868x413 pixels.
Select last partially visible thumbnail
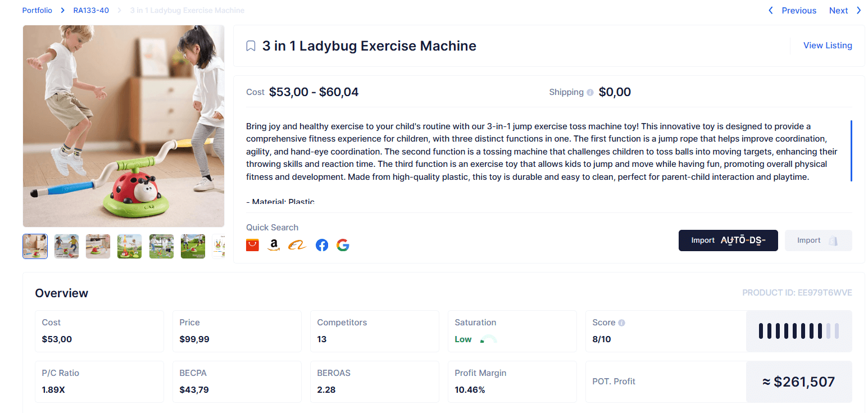[x=219, y=247]
